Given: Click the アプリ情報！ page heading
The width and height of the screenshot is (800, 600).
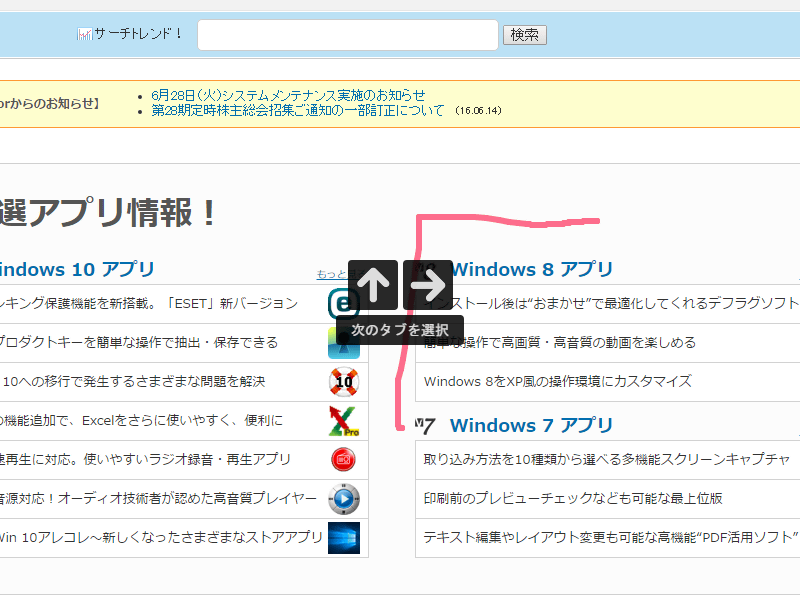Looking at the screenshot, I should coord(108,212).
